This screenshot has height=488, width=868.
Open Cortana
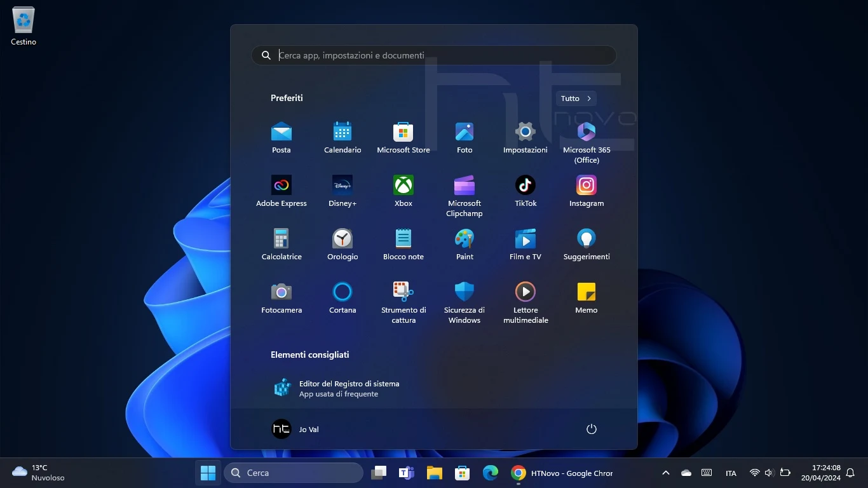(342, 298)
